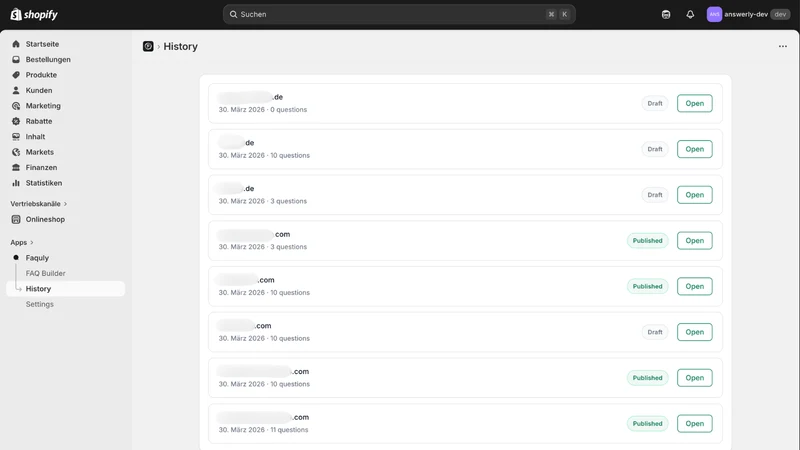Click the Bestellungen inbox icon
Image resolution: width=800 pixels, height=450 pixels.
pos(16,59)
